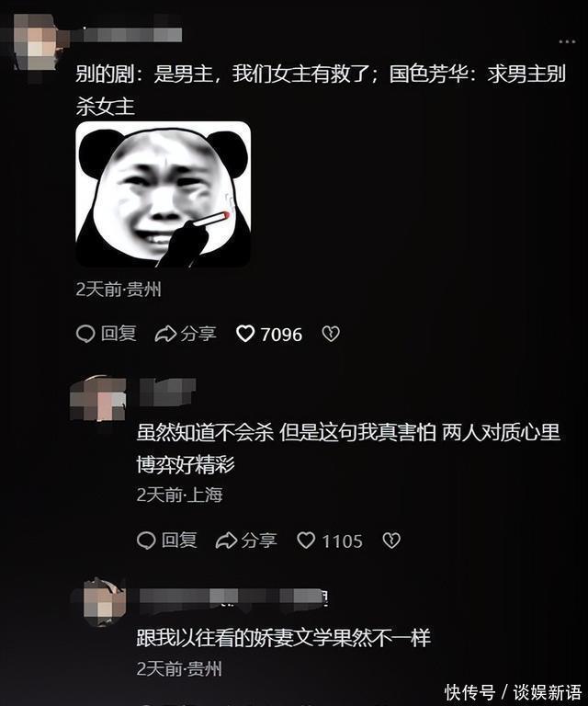
Task: Tap reply bubble icon under Shanghai comment
Action: tap(146, 541)
